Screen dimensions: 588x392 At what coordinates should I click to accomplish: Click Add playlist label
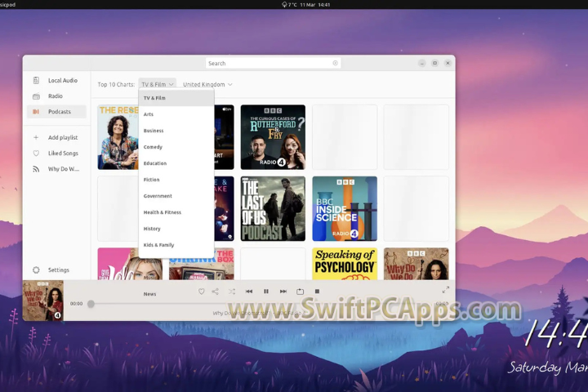[x=63, y=138]
